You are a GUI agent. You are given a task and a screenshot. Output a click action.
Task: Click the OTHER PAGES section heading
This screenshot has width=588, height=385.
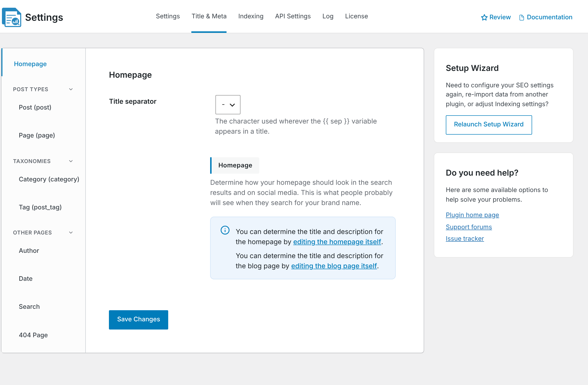tap(32, 233)
